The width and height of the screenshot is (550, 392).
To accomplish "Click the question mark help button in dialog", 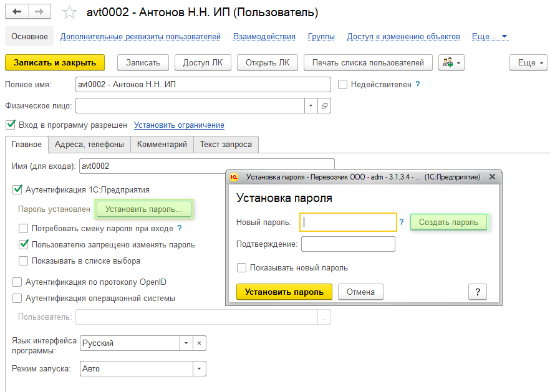I will [477, 292].
